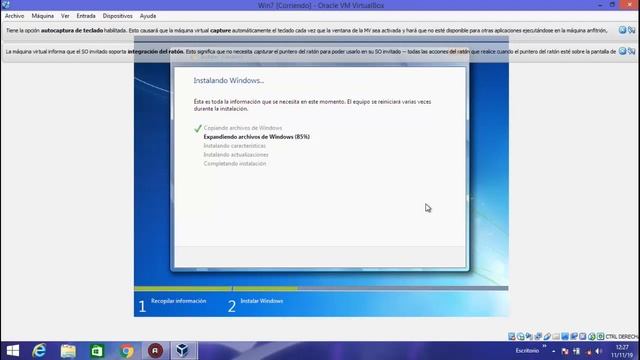Screen dimensions: 640x360
Task: Open the Máquina menu
Action: point(42,16)
